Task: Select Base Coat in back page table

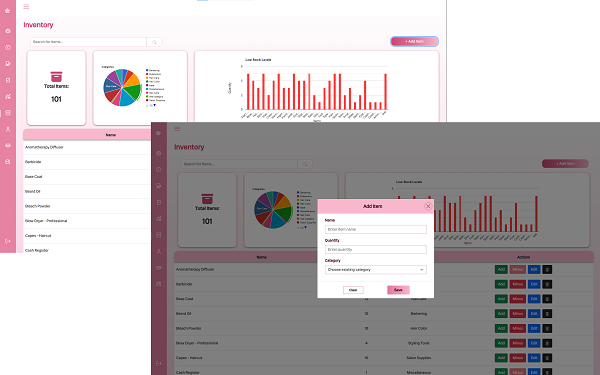Action: pyautogui.click(x=34, y=177)
